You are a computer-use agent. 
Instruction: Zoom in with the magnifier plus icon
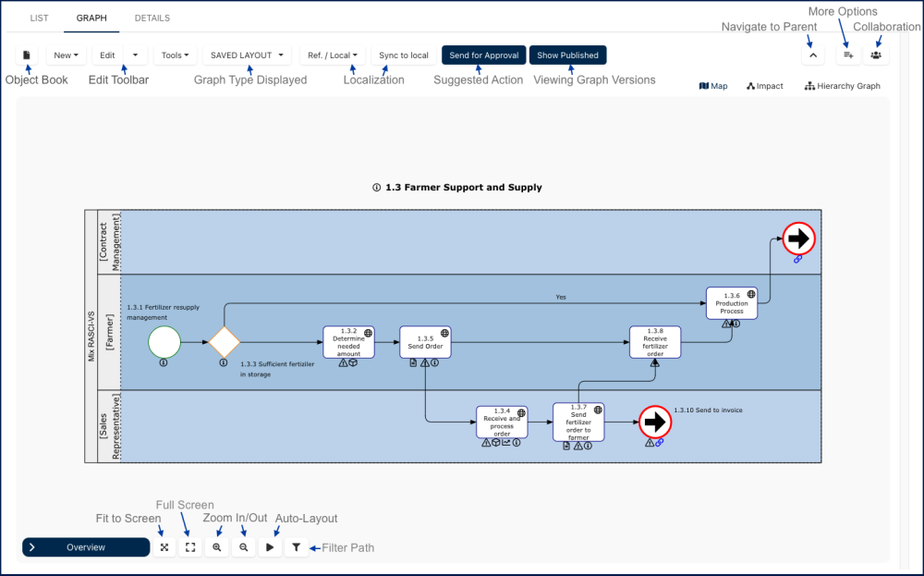[x=217, y=547]
